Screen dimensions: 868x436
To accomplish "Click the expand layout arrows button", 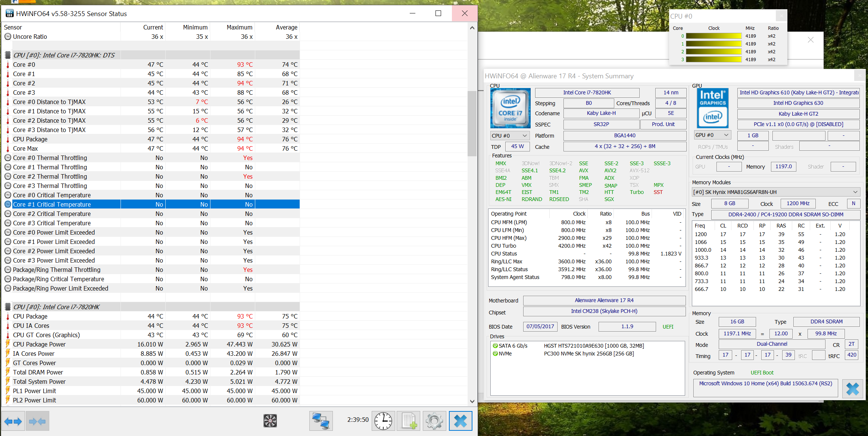I will (x=13, y=421).
